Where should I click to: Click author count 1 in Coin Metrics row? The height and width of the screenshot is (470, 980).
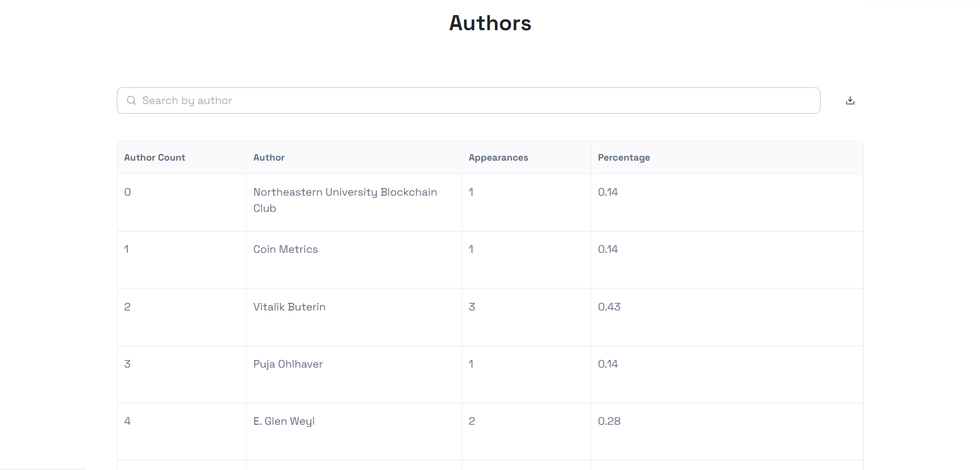127,249
